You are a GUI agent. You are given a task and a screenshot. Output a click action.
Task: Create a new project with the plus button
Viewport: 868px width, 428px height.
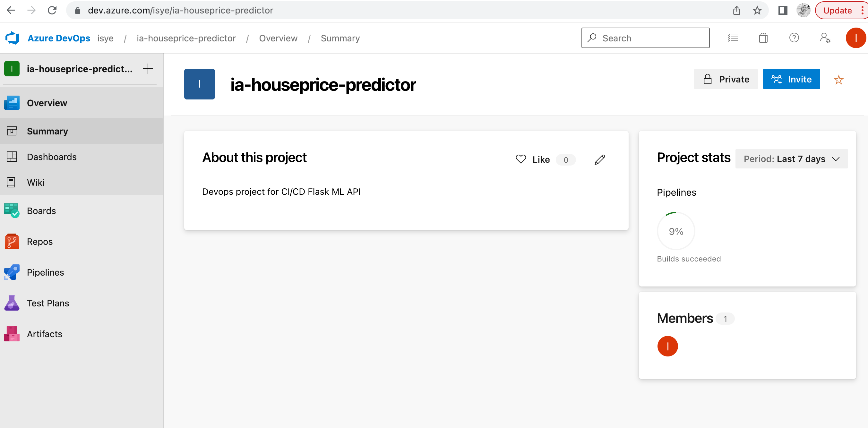148,68
